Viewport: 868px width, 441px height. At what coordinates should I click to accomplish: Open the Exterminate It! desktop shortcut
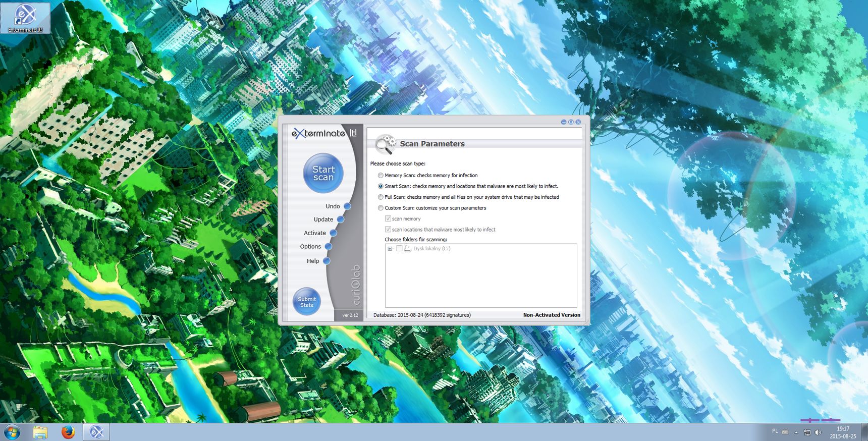pos(25,18)
